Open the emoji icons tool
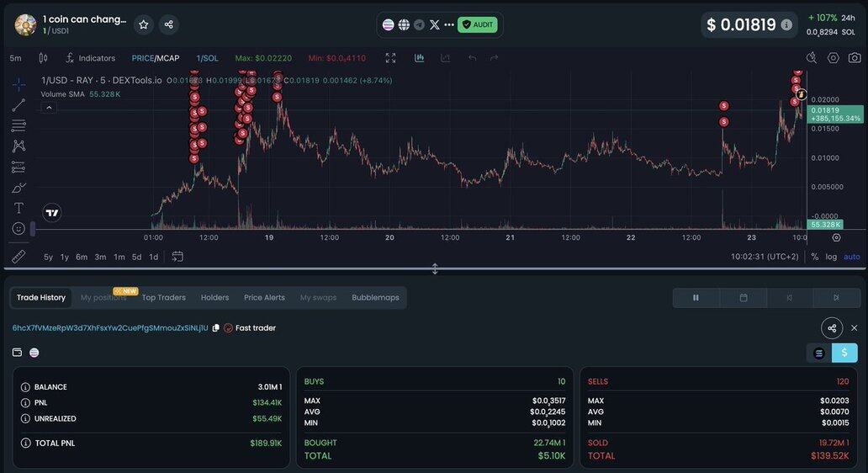 coord(19,229)
